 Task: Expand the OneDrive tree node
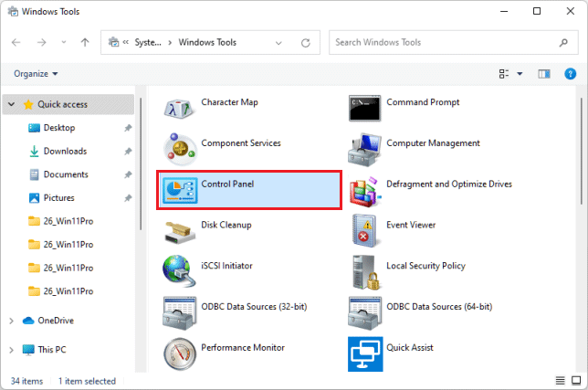[11, 321]
